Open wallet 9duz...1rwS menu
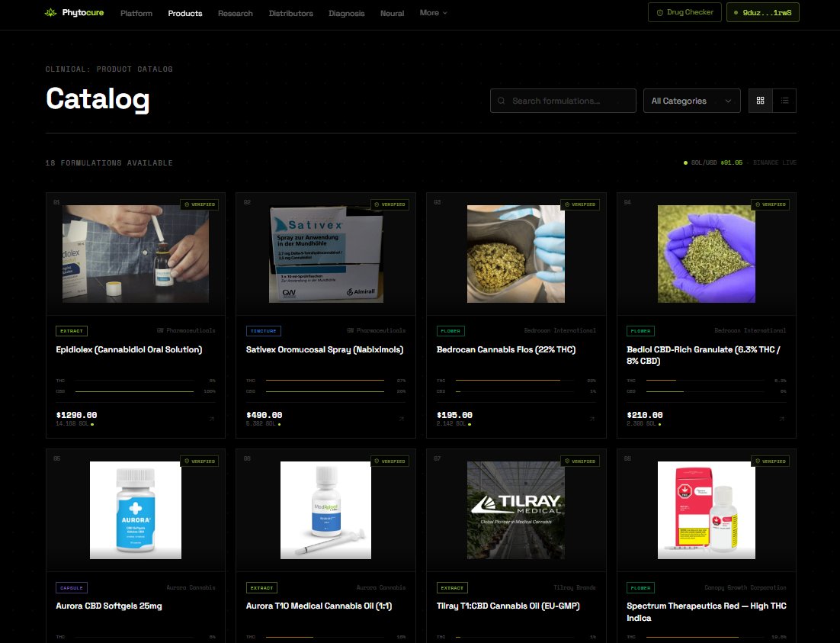This screenshot has height=643, width=840. click(763, 12)
